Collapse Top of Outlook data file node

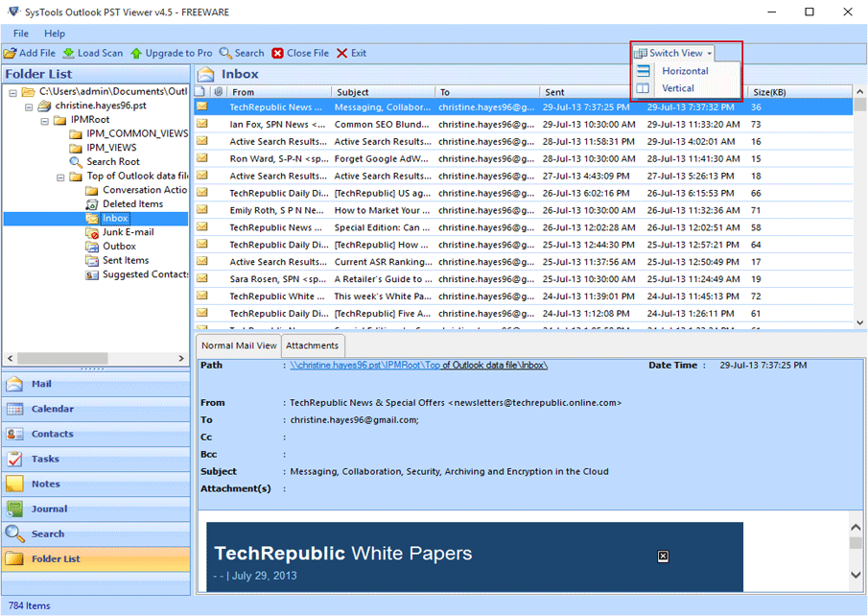(x=60, y=178)
